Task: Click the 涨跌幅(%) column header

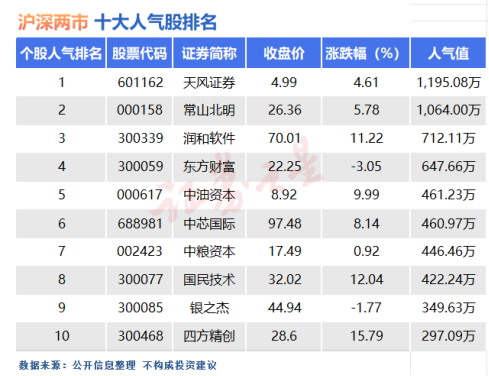Action: [365, 53]
